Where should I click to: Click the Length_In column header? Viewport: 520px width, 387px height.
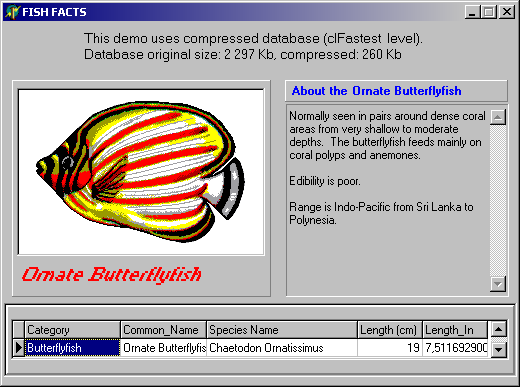pyautogui.click(x=455, y=330)
